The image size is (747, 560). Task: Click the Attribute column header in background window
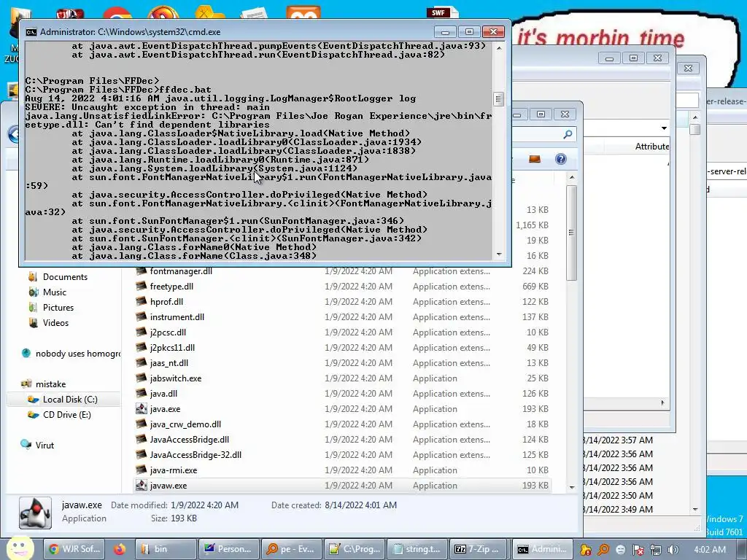tap(651, 147)
